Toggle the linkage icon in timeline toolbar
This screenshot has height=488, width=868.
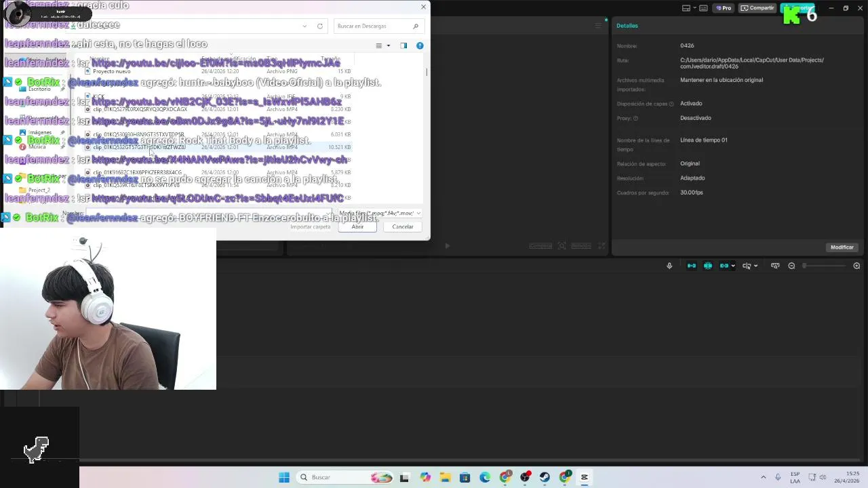click(724, 266)
